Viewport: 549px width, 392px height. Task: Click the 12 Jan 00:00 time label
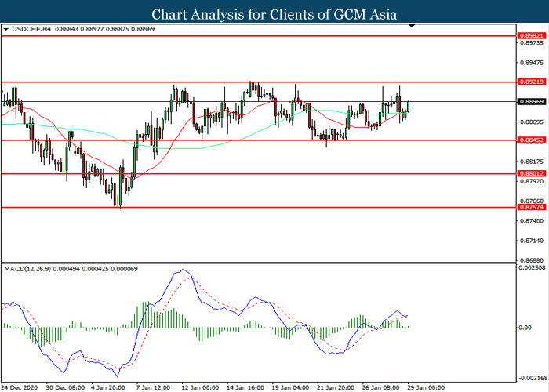(201, 387)
